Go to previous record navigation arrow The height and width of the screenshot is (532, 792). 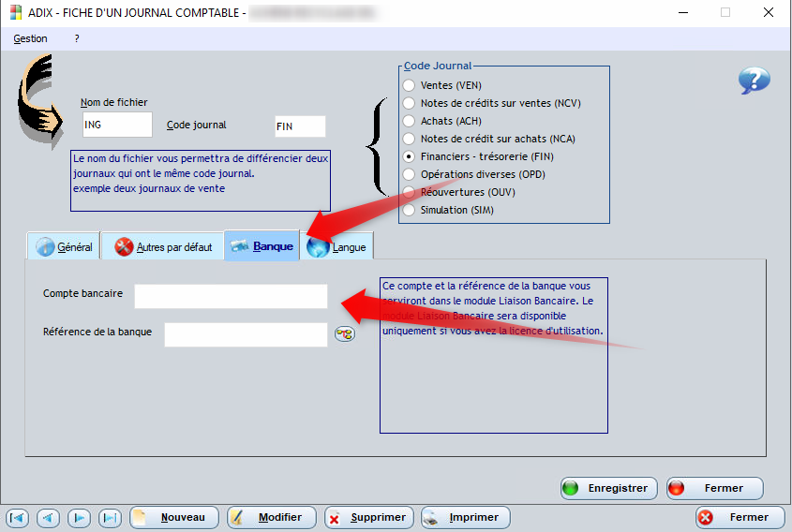49,517
